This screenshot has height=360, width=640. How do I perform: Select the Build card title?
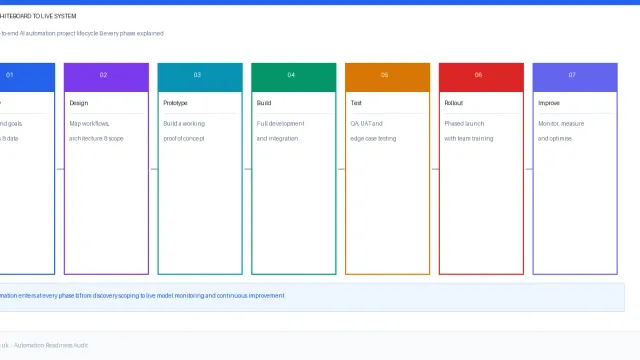pos(264,103)
